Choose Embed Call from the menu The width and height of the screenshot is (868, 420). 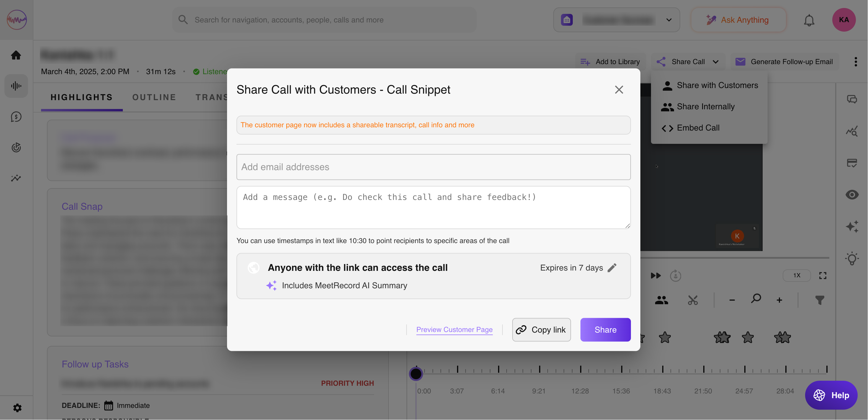click(x=698, y=128)
